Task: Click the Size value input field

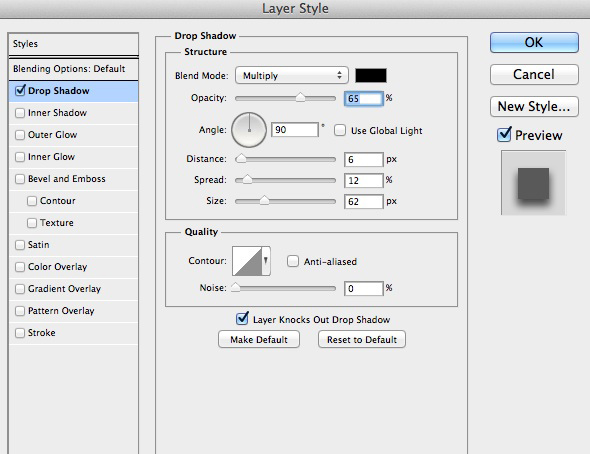Action: 363,201
